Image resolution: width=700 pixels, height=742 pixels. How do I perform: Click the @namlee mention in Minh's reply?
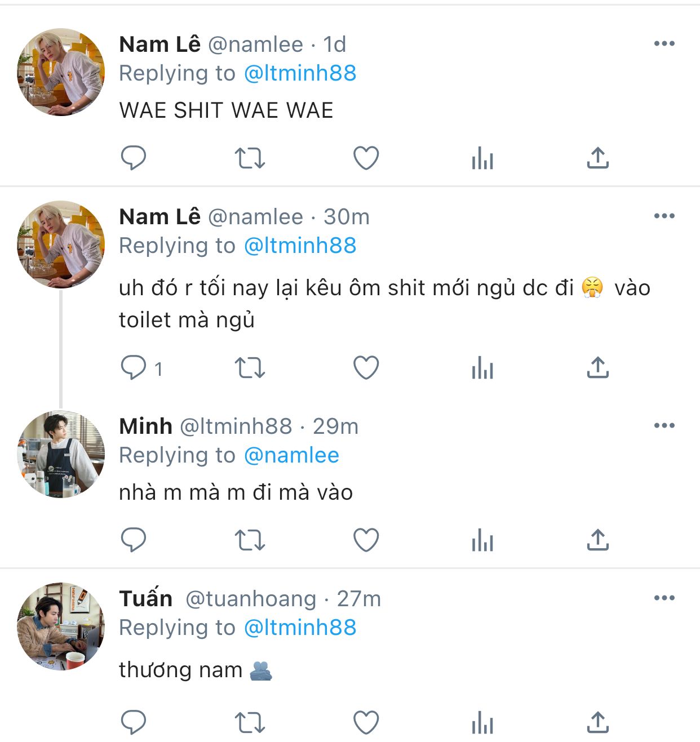(x=291, y=455)
